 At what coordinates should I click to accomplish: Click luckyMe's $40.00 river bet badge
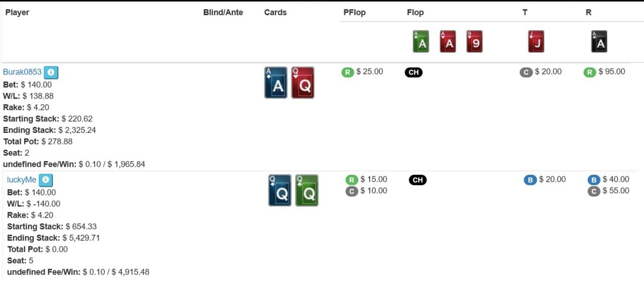(x=594, y=180)
